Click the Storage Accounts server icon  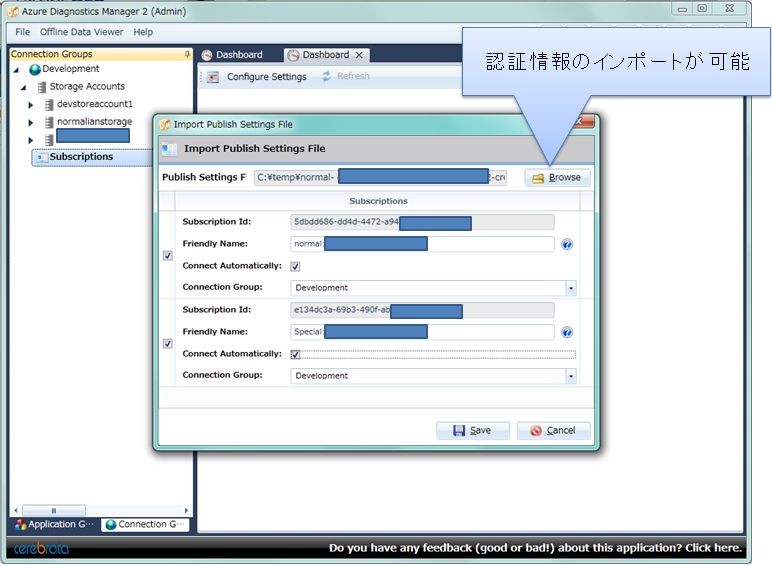[42, 87]
